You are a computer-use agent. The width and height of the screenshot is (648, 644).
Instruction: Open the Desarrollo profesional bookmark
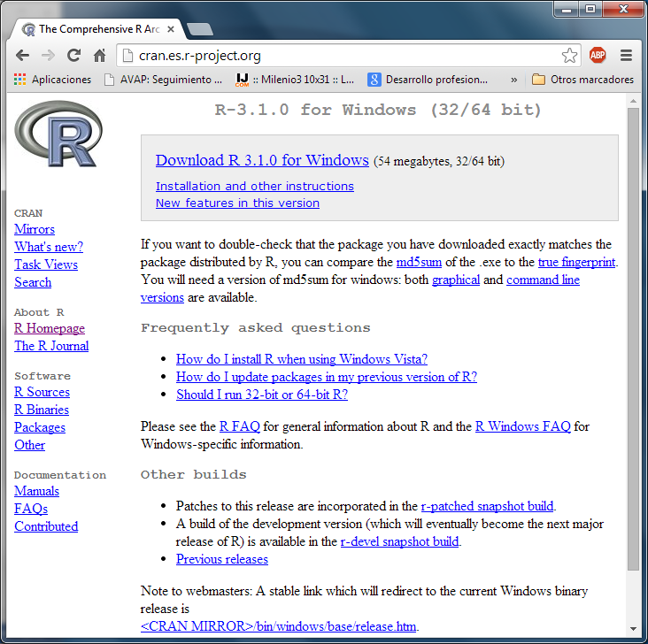(428, 80)
